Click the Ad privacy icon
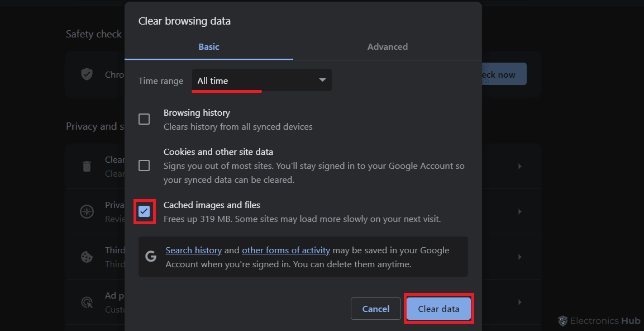Image resolution: width=644 pixels, height=331 pixels. [87, 302]
